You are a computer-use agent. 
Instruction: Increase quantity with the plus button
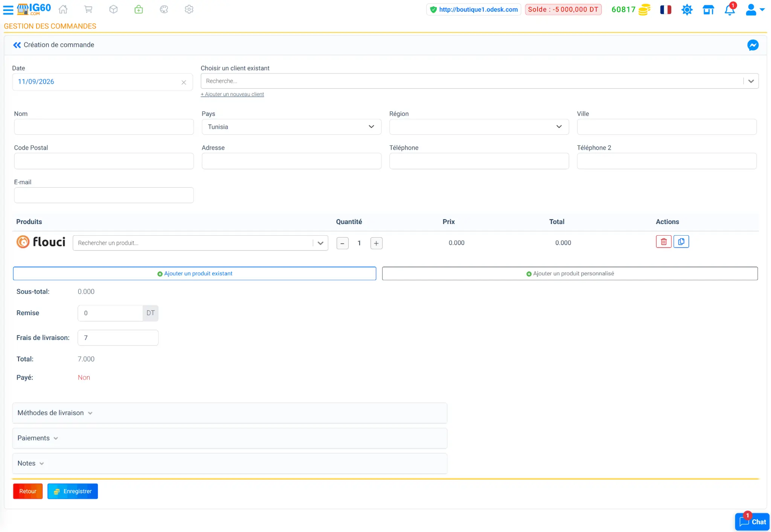tap(376, 243)
